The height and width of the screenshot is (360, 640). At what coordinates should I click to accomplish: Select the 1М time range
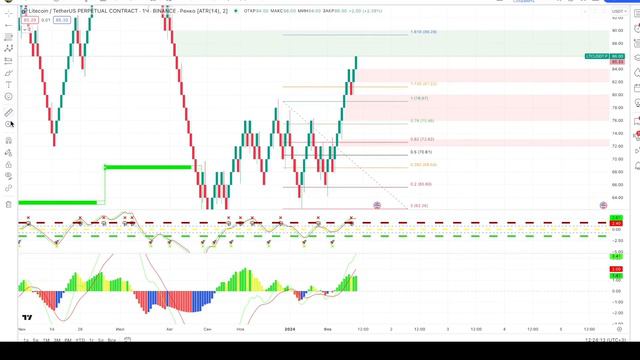point(47,340)
